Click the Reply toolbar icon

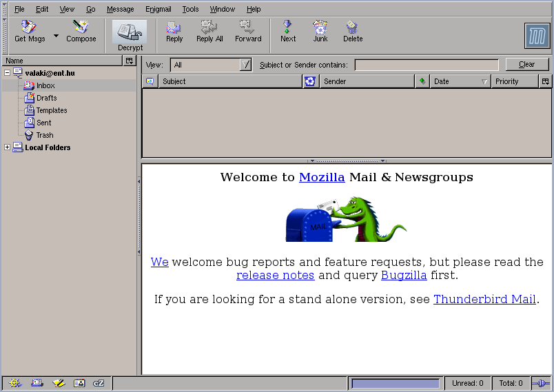[174, 32]
